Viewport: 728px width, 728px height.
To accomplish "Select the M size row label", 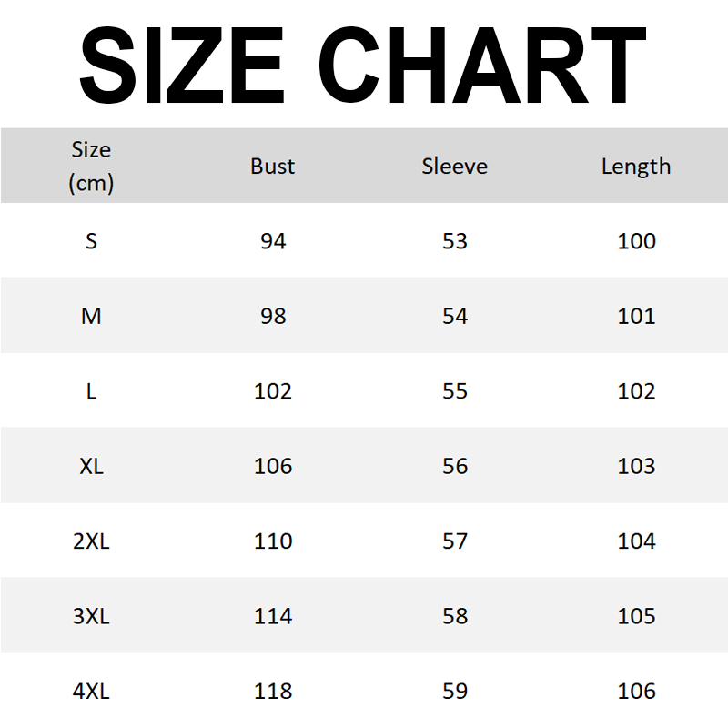I will (x=91, y=316).
